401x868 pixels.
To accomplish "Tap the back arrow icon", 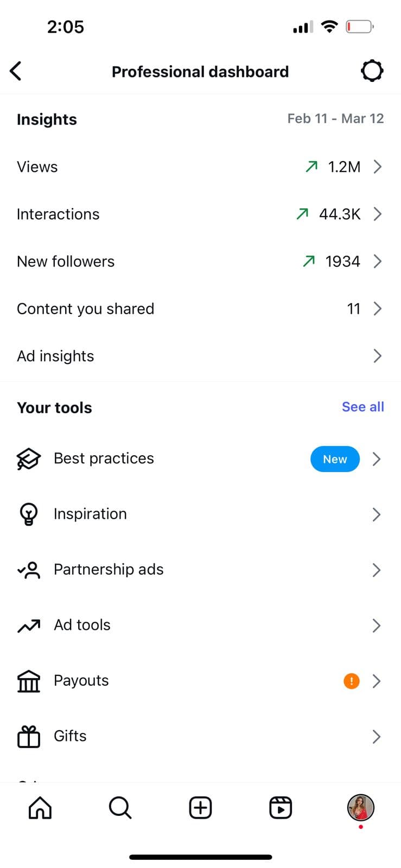I will click(16, 71).
